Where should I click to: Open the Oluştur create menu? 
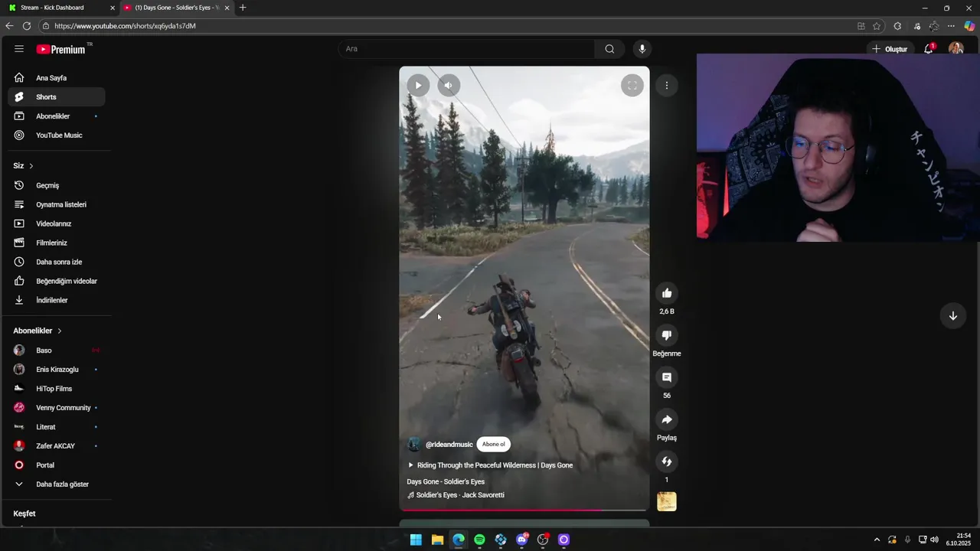pos(889,49)
